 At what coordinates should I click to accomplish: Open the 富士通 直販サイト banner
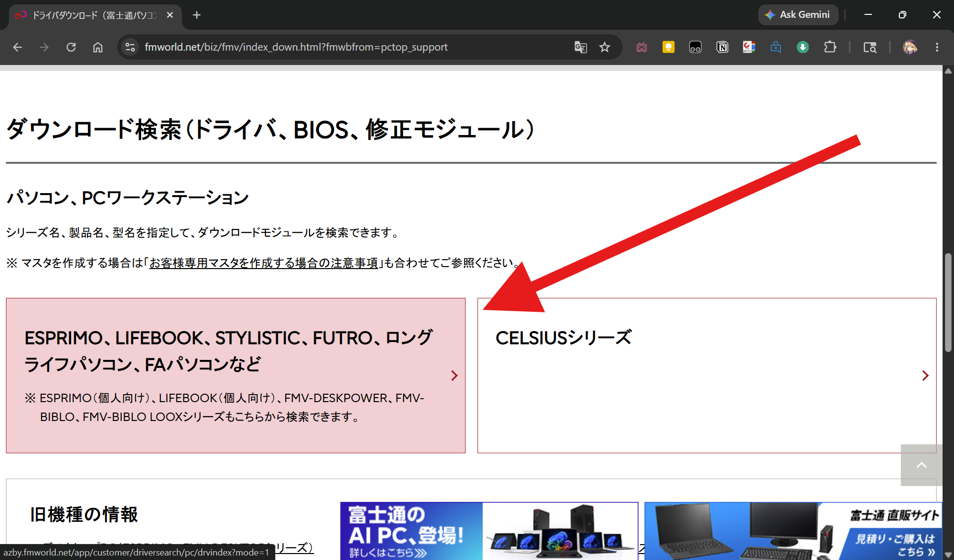(x=793, y=531)
